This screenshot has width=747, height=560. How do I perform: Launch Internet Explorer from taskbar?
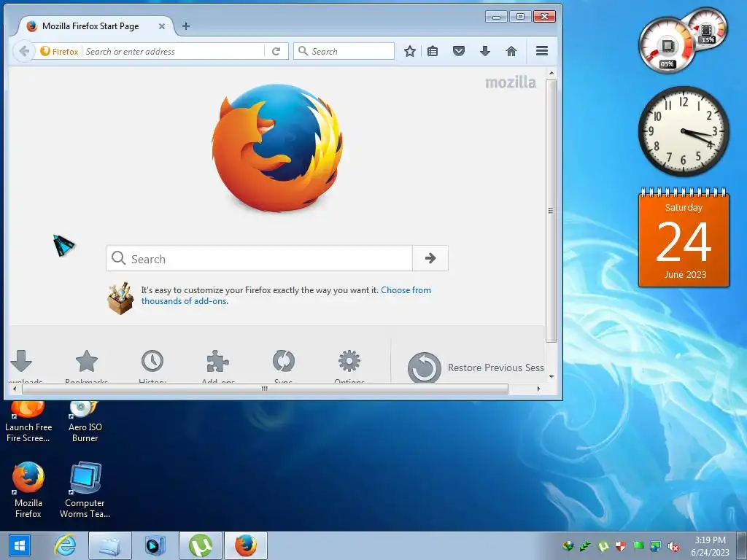point(65,545)
